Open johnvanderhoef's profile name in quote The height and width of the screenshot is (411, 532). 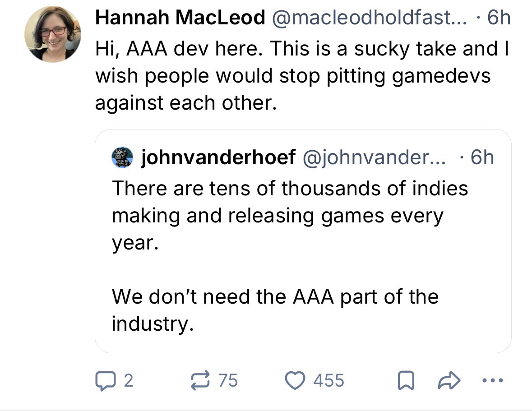click(219, 157)
